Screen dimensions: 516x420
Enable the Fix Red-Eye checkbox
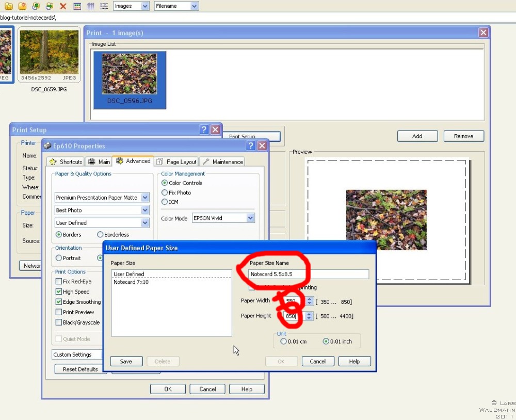59,282
